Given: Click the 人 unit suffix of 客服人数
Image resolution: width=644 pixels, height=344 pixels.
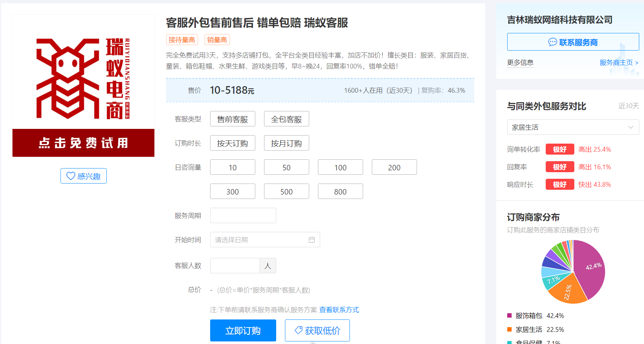Looking at the screenshot, I should (x=268, y=266).
